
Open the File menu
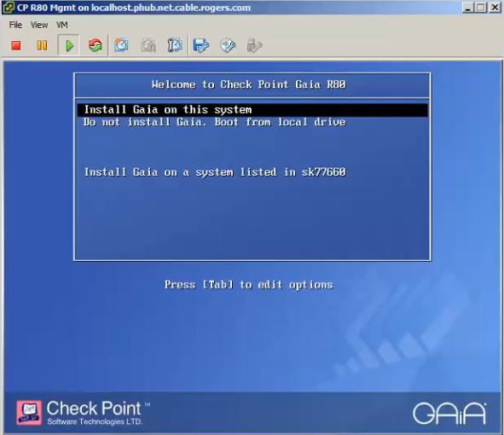(15, 25)
